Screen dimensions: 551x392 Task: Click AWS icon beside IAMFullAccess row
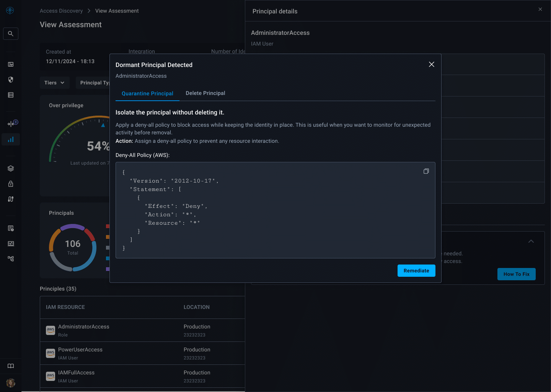[51, 376]
